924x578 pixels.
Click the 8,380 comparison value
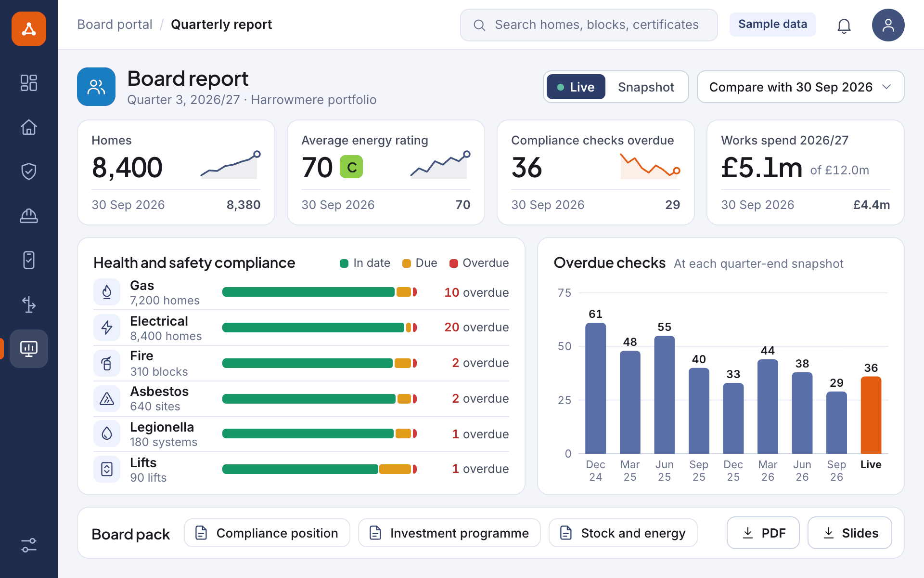point(244,205)
